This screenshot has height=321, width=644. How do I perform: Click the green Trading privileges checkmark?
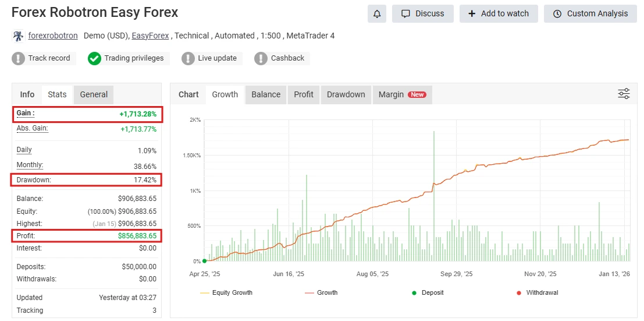(x=94, y=58)
